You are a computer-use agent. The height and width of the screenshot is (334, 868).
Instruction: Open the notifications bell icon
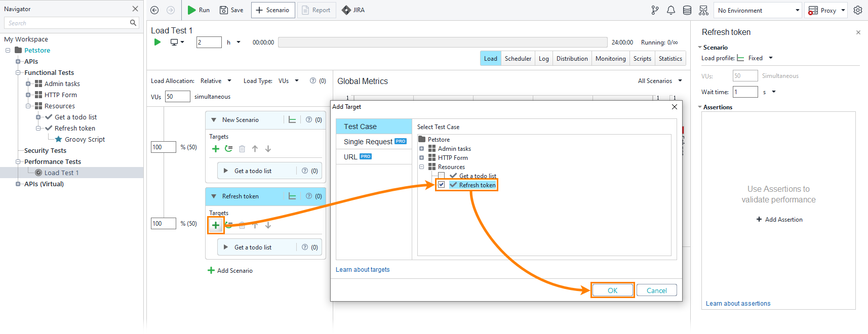pyautogui.click(x=671, y=10)
